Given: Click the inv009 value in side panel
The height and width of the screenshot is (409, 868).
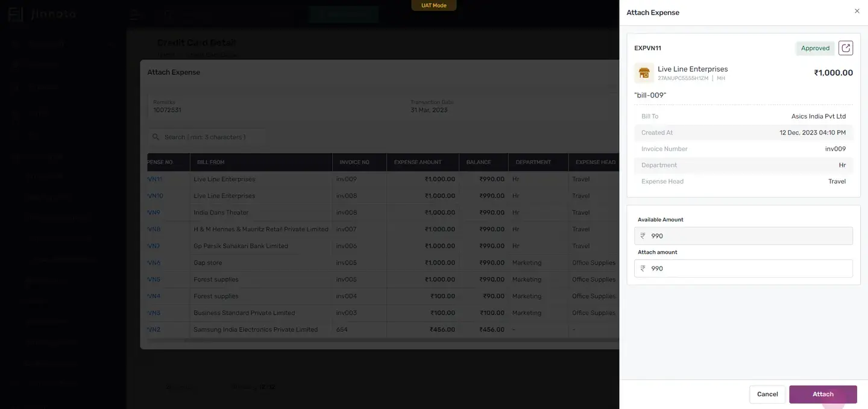Looking at the screenshot, I should (835, 149).
